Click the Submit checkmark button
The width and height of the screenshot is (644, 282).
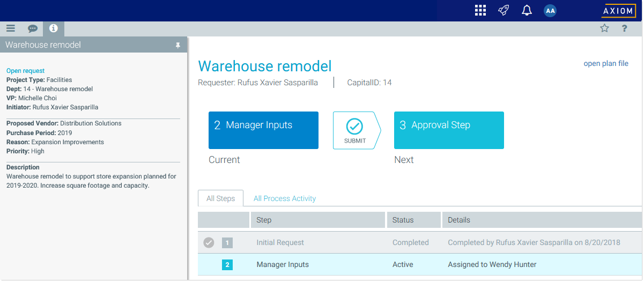pyautogui.click(x=355, y=130)
